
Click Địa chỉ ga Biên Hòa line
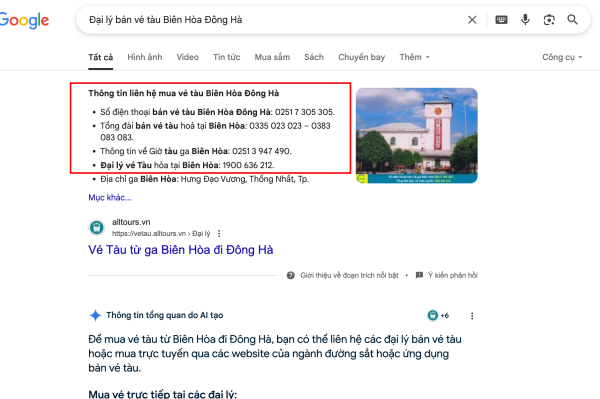point(205,179)
